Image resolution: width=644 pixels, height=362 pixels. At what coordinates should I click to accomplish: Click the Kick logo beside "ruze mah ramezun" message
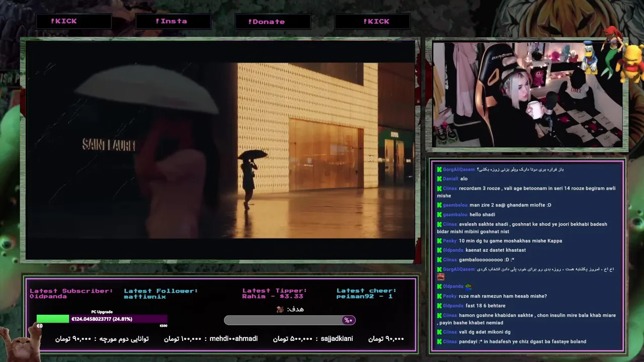(439, 296)
